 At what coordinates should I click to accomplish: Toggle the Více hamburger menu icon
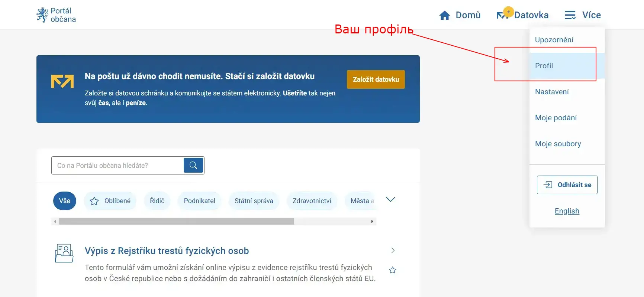(570, 15)
